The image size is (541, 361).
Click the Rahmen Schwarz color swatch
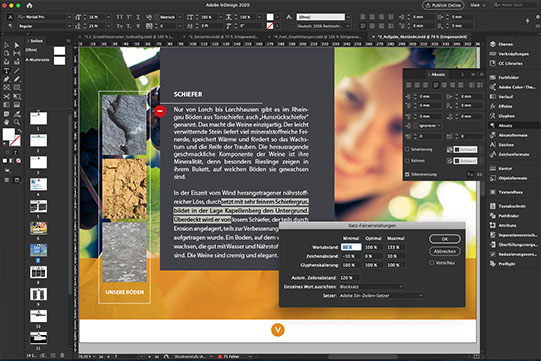click(x=465, y=161)
